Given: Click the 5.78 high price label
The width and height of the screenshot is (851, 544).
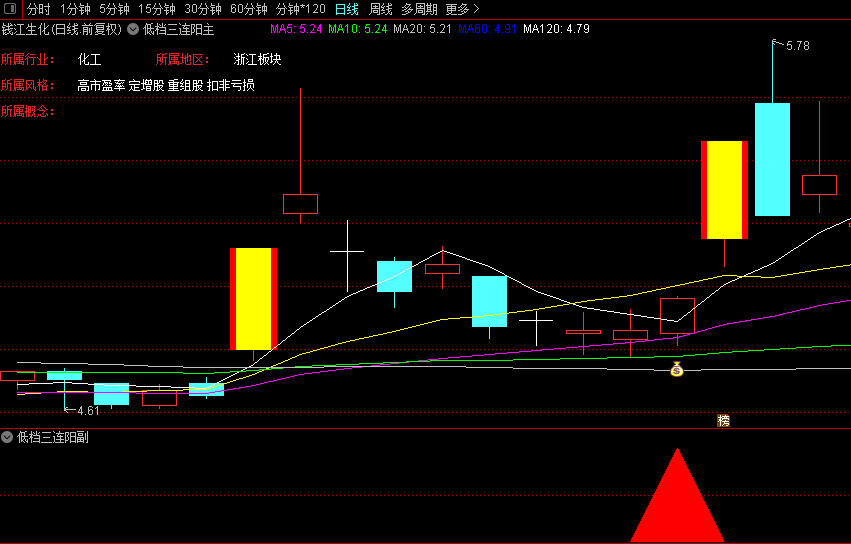Looking at the screenshot, I should click(x=797, y=46).
